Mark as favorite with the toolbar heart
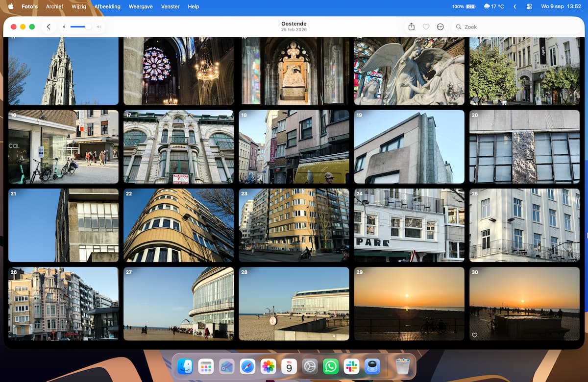The height and width of the screenshot is (382, 588). (x=426, y=27)
